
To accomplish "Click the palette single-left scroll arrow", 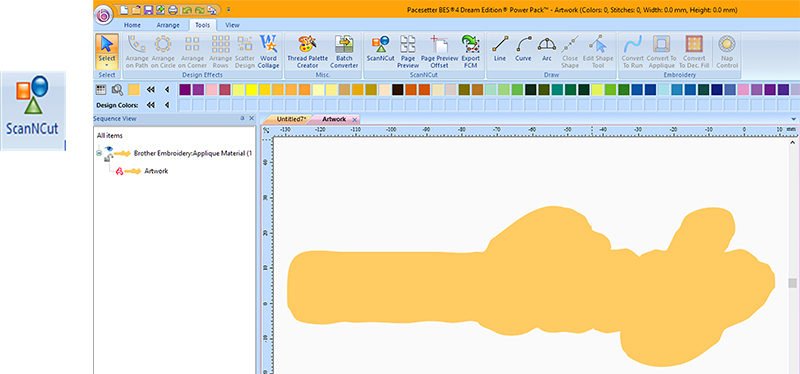I will 167,90.
